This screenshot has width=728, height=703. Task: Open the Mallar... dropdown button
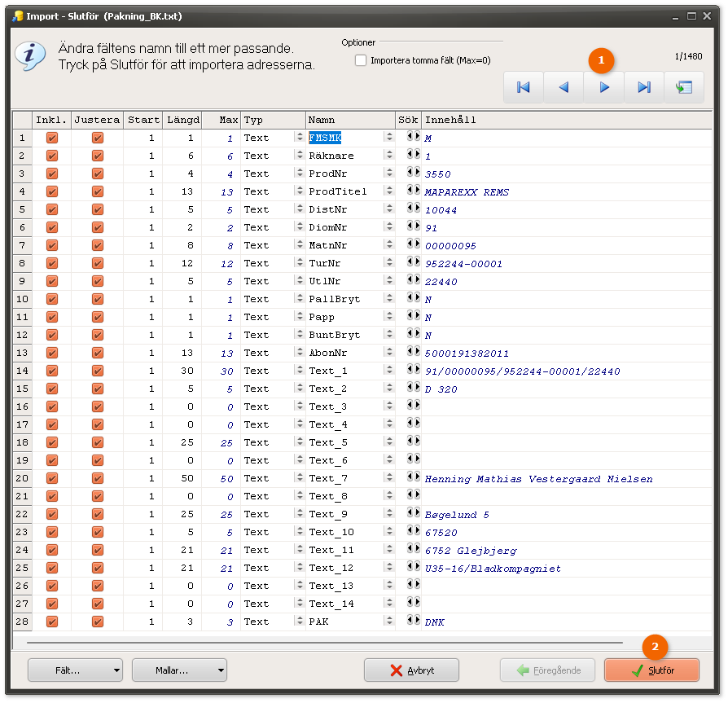coord(179,670)
